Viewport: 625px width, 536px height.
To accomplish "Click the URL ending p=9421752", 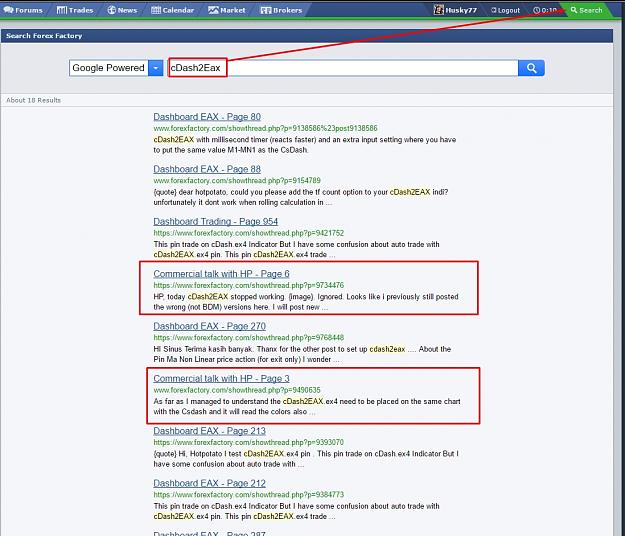I will (248, 233).
